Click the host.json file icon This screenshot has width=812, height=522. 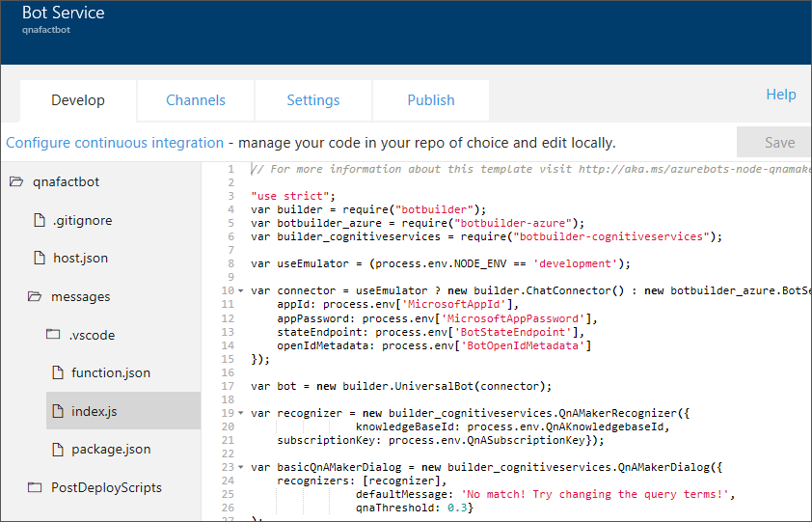click(40, 258)
